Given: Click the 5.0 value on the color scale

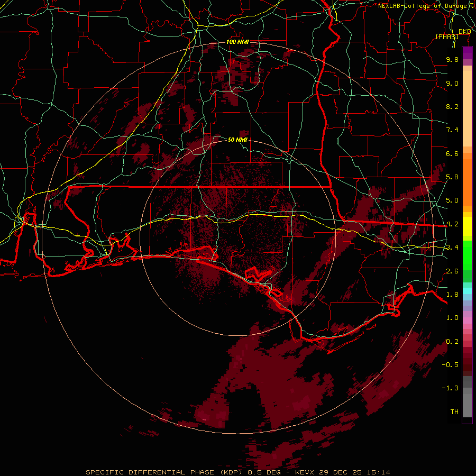Looking at the screenshot, I should (452, 200).
